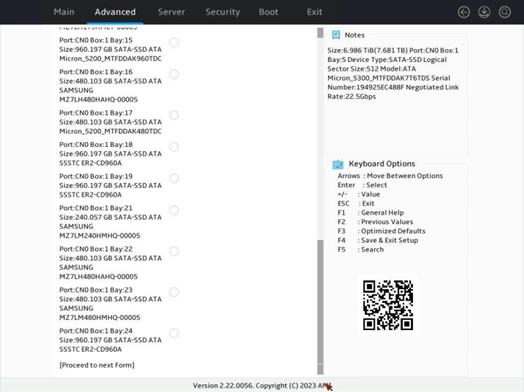The width and height of the screenshot is (524, 392).
Task: Click the 'Keyboard Options' heading
Action: (382, 164)
